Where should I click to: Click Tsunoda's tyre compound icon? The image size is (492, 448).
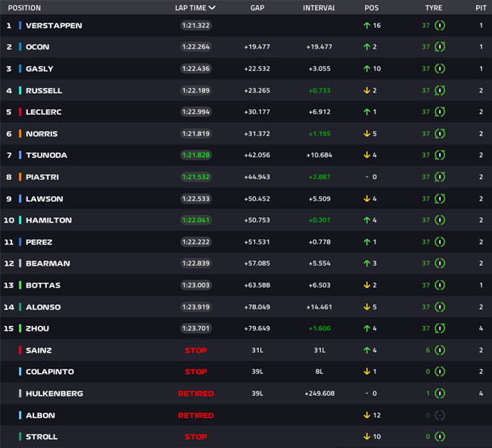coord(440,155)
